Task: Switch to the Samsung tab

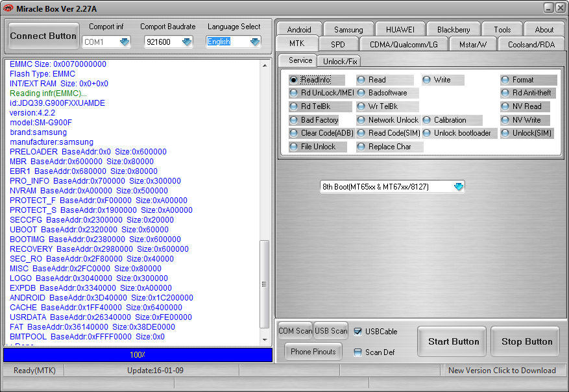Action: pos(348,29)
